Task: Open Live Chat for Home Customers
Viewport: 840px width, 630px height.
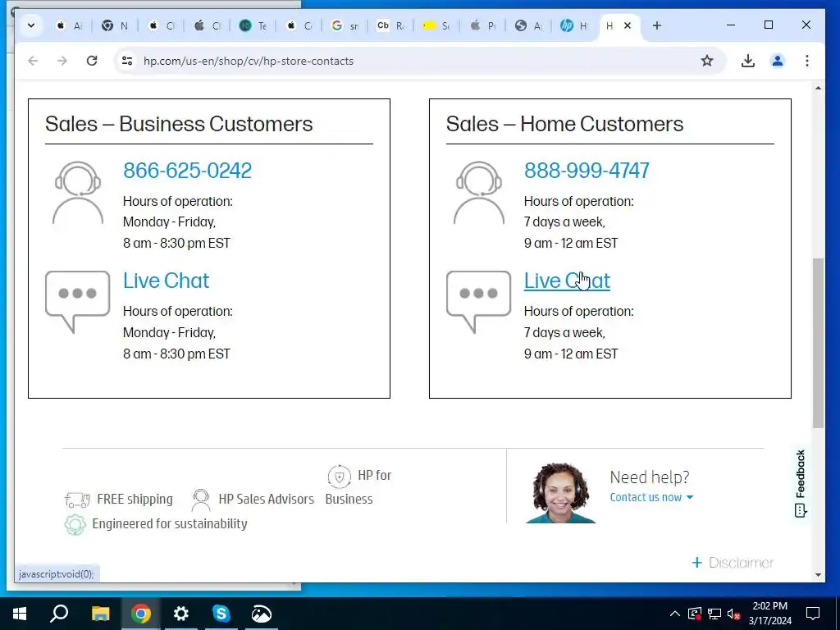Action: coord(567,281)
